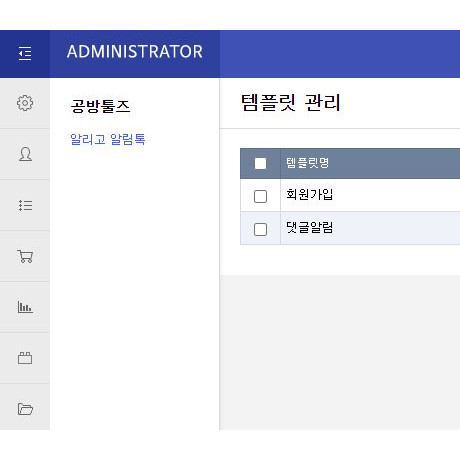Open the bulleted list sidebar icon
Screen dimensions: 460x460
tap(25, 205)
